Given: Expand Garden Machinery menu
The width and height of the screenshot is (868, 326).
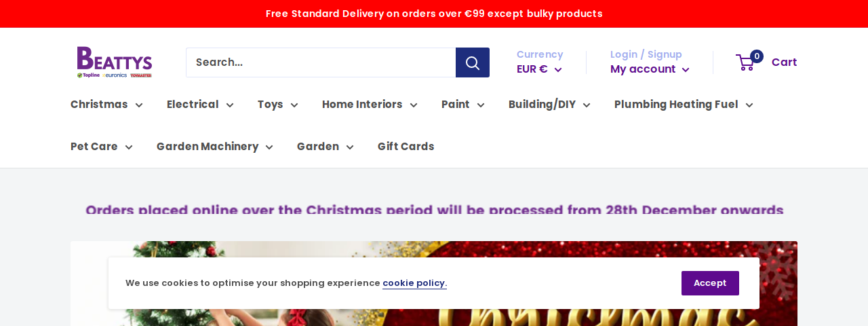Looking at the screenshot, I should 215,147.
